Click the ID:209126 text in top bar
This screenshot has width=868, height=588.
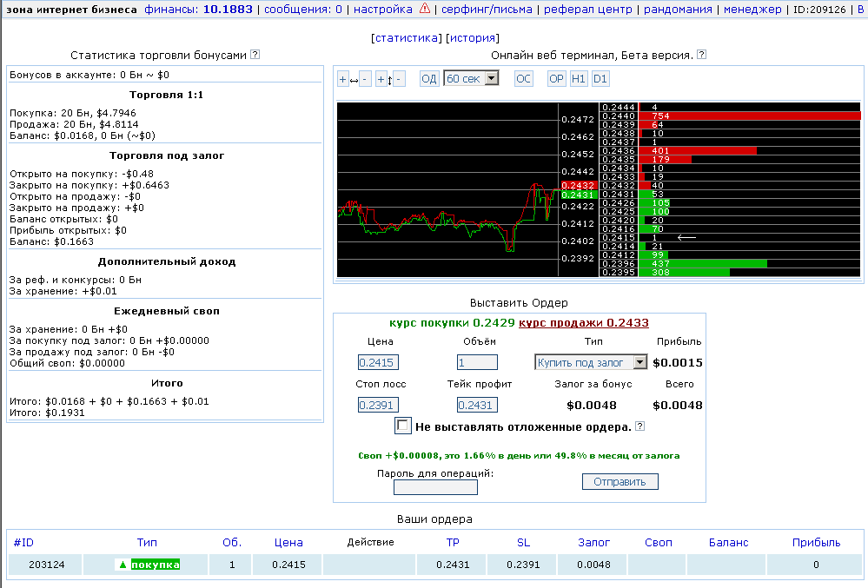(x=819, y=10)
